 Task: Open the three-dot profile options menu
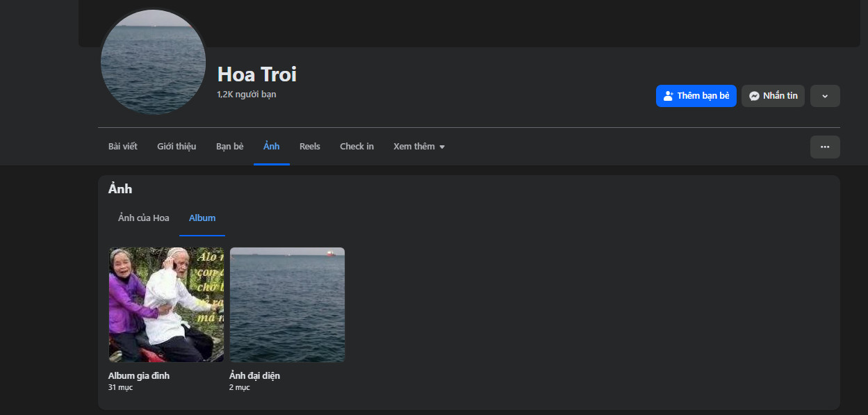coord(824,147)
